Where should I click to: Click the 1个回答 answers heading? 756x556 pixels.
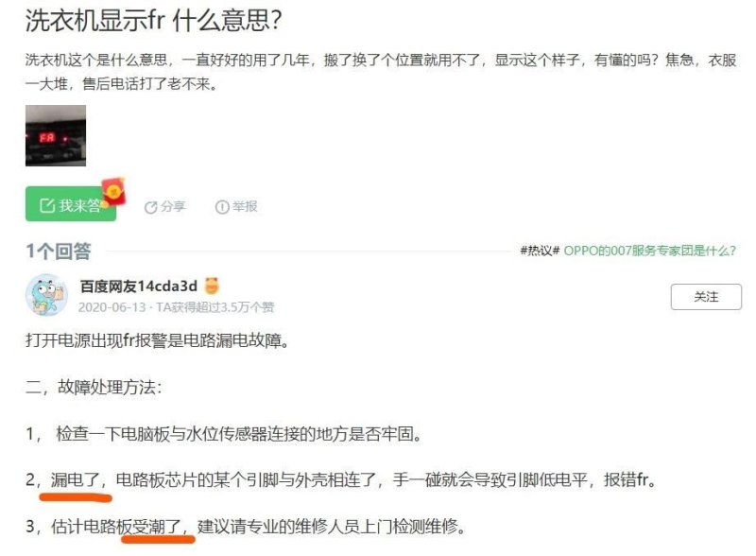59,251
